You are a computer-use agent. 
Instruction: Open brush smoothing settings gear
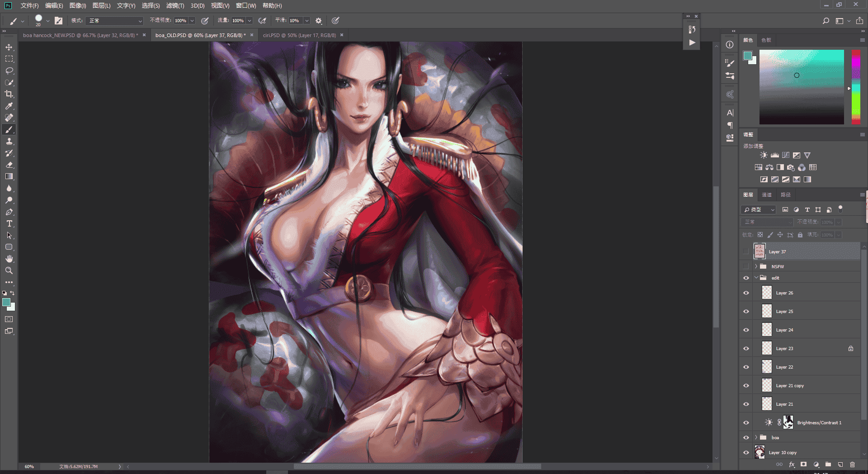(x=319, y=21)
